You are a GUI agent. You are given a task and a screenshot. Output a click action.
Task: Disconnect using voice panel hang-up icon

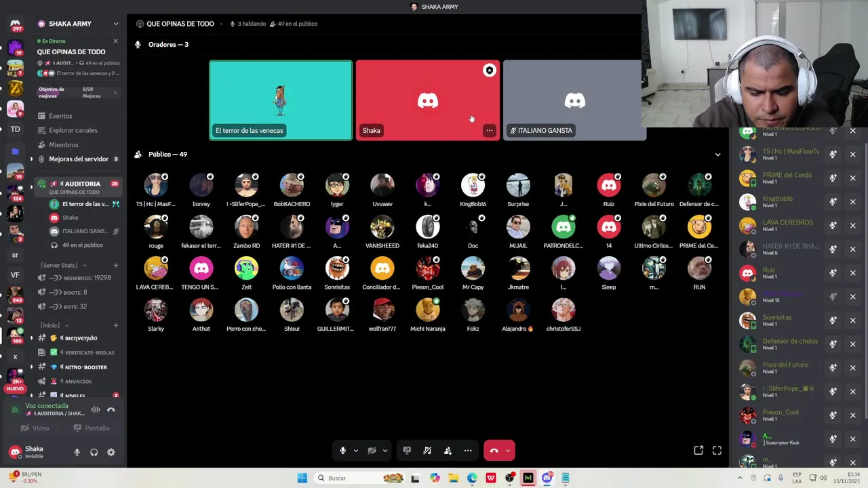pos(111,409)
